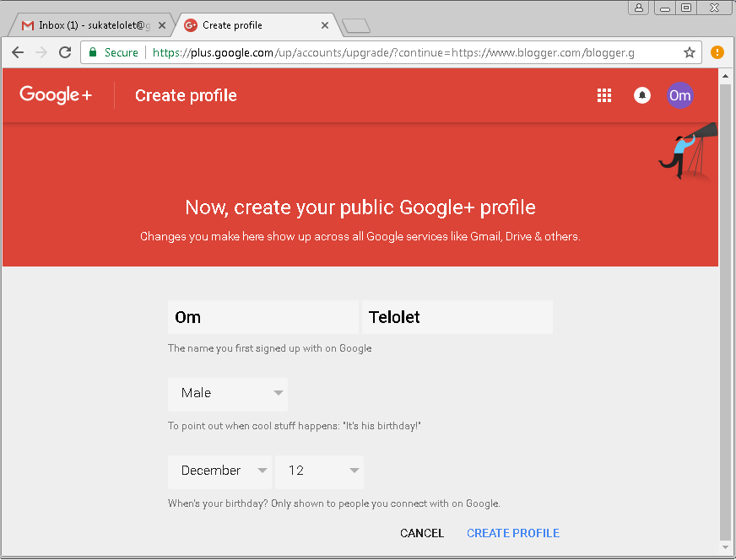Click the last name field Telolet
Screen dimensions: 736x560
click(457, 317)
